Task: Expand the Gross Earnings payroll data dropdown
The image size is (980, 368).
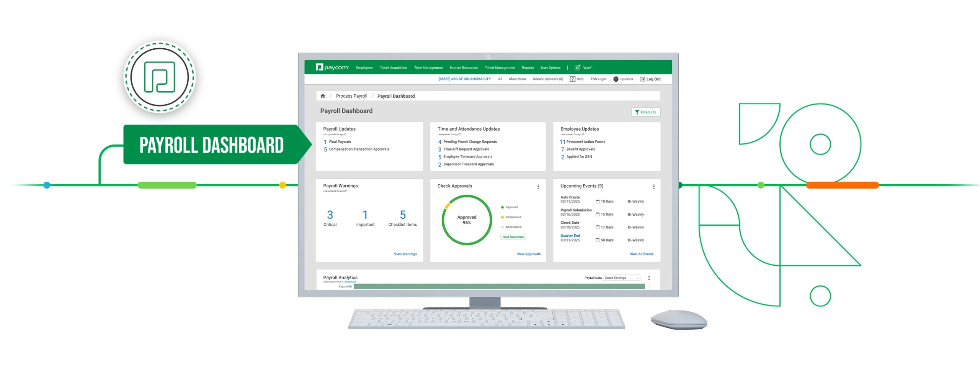Action: 621,278
